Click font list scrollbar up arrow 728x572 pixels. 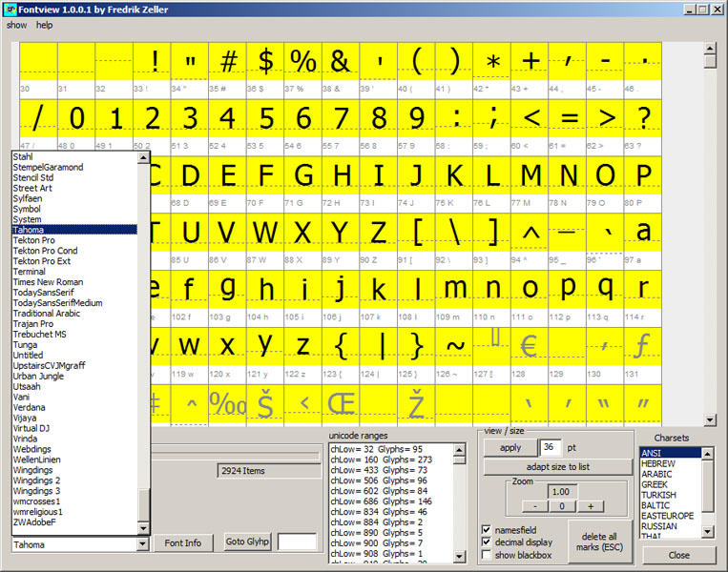tap(143, 157)
